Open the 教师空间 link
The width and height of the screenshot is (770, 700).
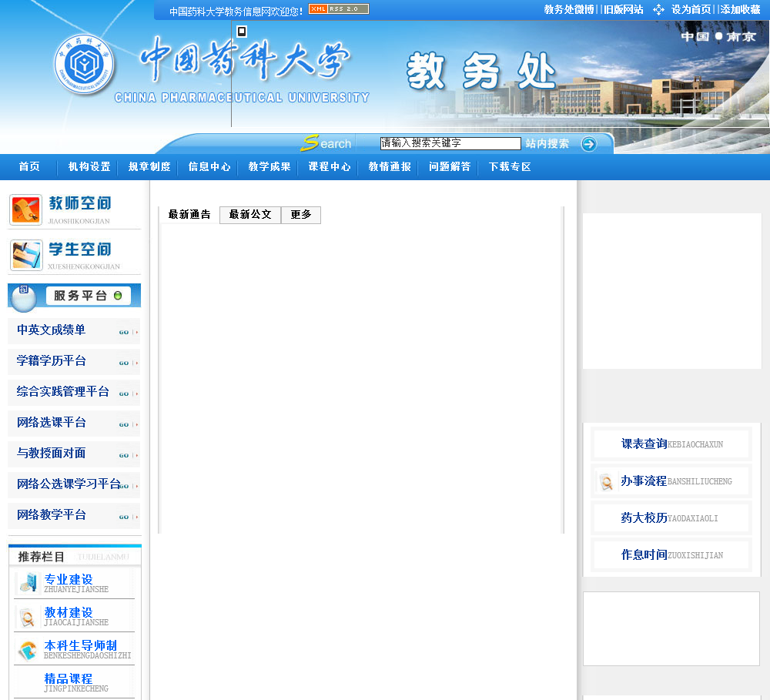point(80,203)
